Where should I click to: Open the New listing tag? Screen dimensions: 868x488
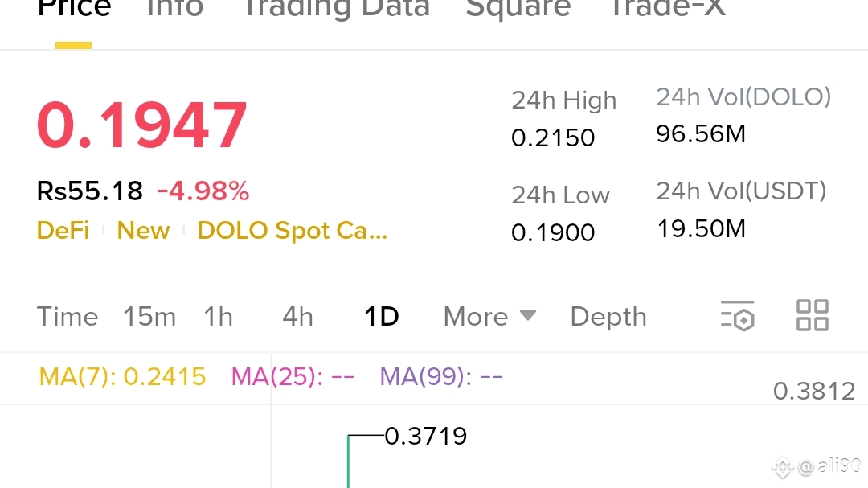[143, 231]
